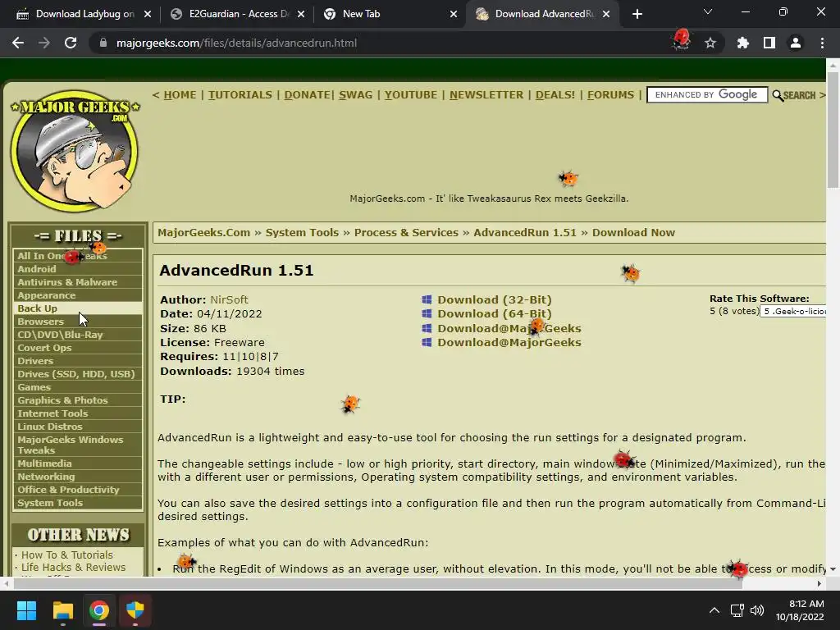This screenshot has width=840, height=630.
Task: Click System Tools in the breadcrumb
Action: (x=302, y=232)
